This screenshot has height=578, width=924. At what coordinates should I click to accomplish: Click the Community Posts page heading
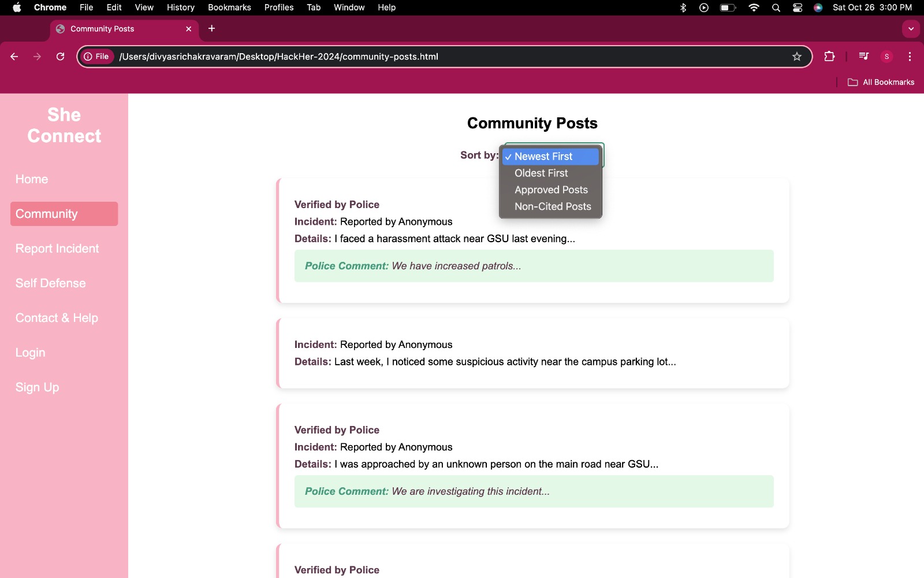pos(532,123)
